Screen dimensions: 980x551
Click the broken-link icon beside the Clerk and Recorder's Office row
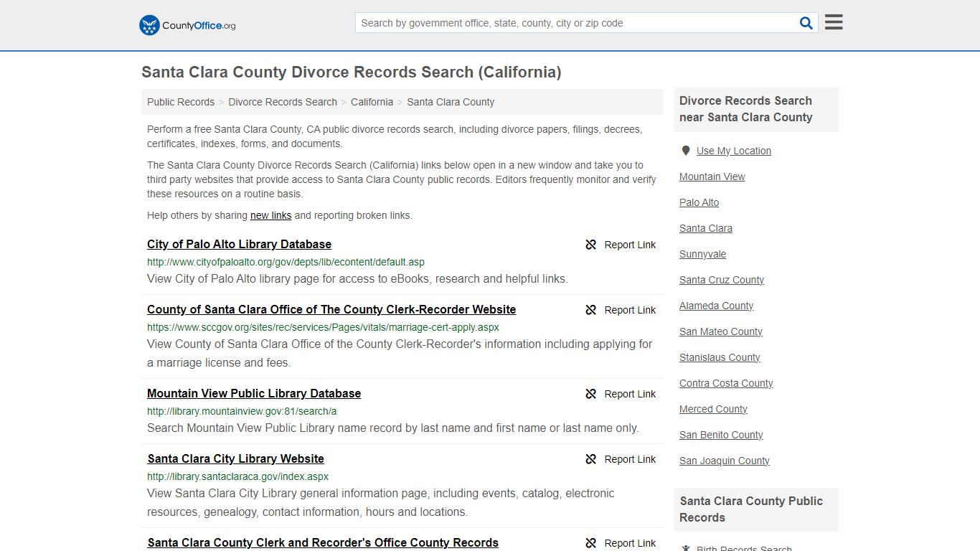(591, 543)
